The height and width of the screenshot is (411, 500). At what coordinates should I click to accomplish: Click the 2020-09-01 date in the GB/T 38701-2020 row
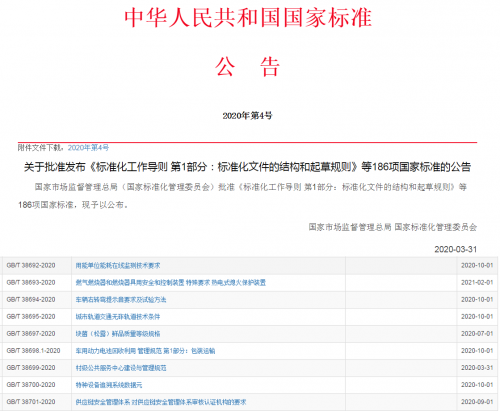tap(477, 402)
